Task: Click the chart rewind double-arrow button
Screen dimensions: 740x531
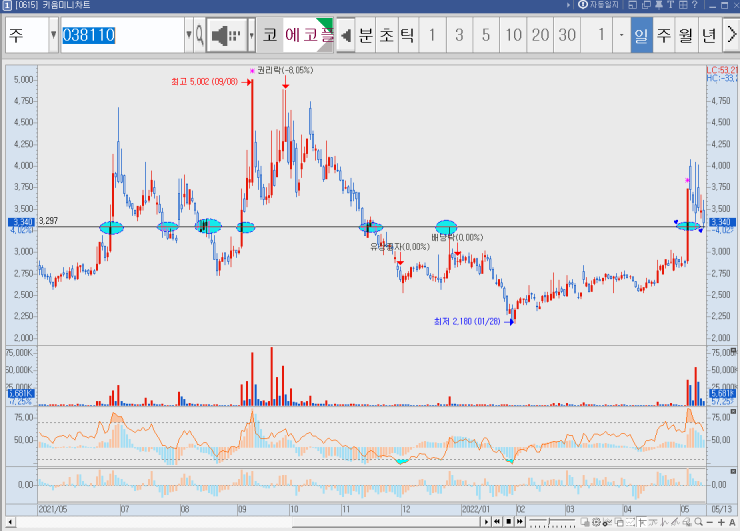Action: pos(497,522)
